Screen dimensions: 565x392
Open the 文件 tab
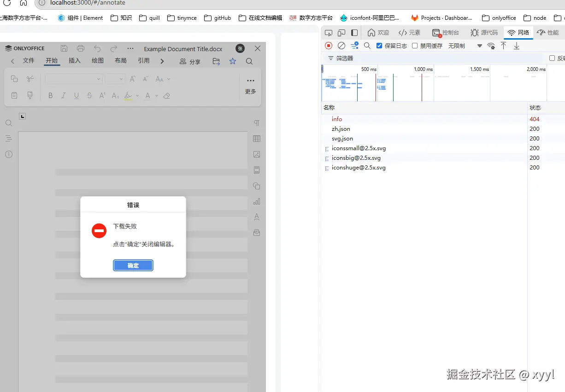click(x=29, y=61)
